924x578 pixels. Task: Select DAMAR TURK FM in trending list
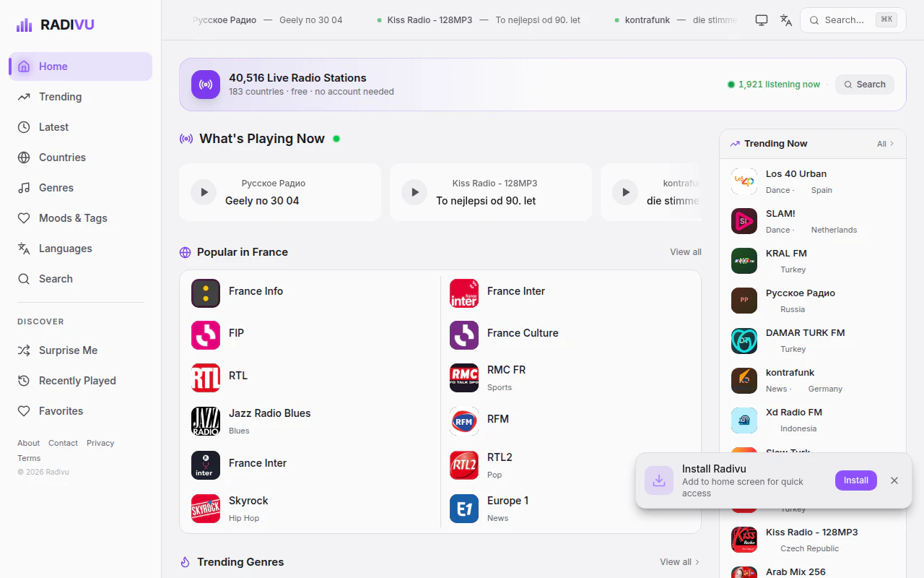(813, 340)
